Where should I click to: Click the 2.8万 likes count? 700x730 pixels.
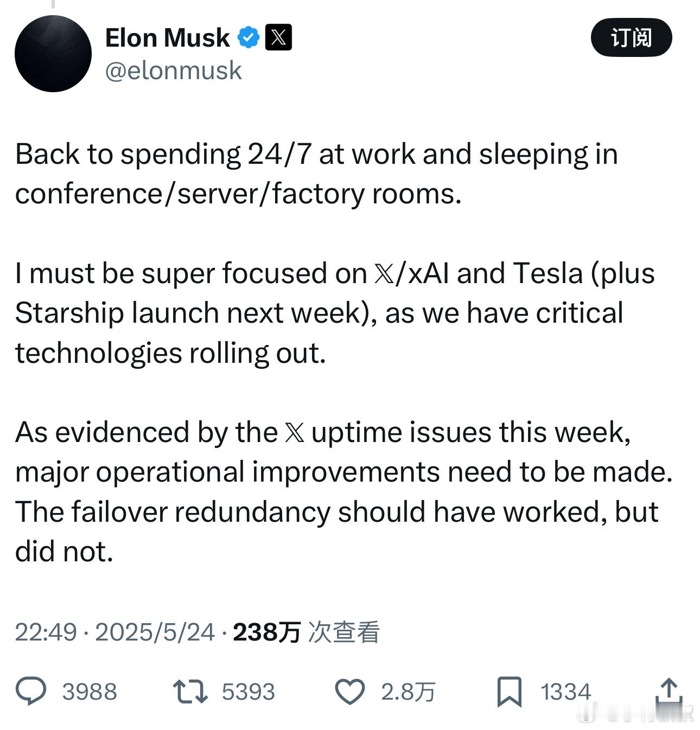click(x=408, y=692)
